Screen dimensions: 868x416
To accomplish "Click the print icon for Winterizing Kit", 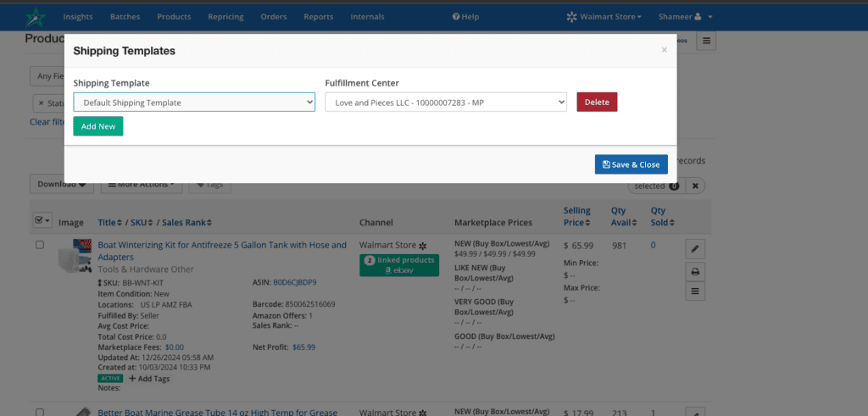I will (695, 271).
